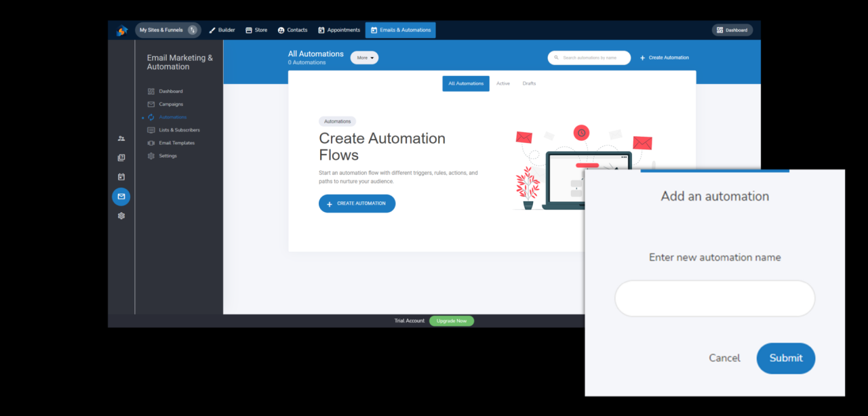
Task: Click the automation name input field
Action: (x=715, y=298)
